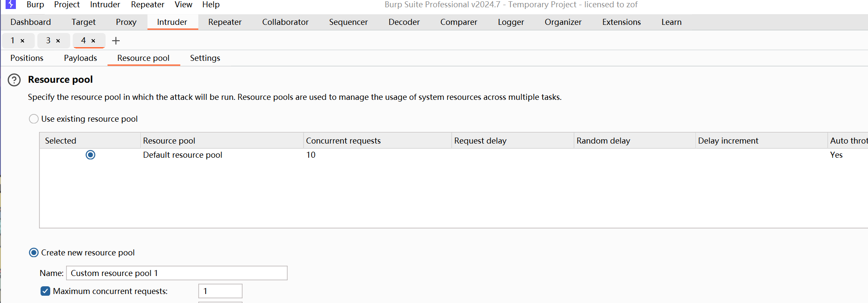Open the Project menu
The image size is (868, 303).
tap(67, 5)
